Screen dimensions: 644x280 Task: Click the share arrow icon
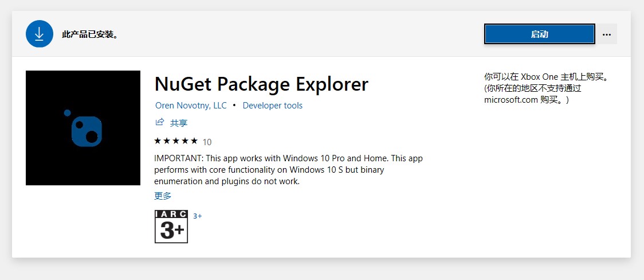point(160,122)
